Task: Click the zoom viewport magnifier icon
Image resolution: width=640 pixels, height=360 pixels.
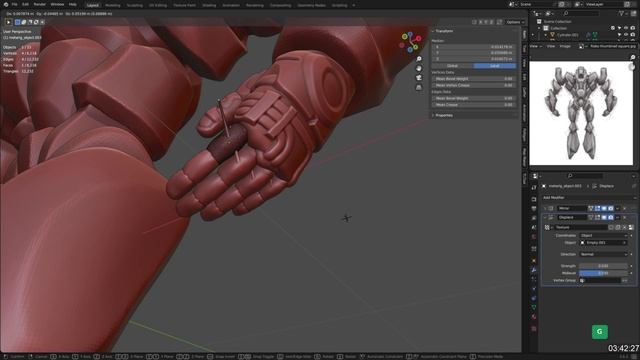Action: 419,59
